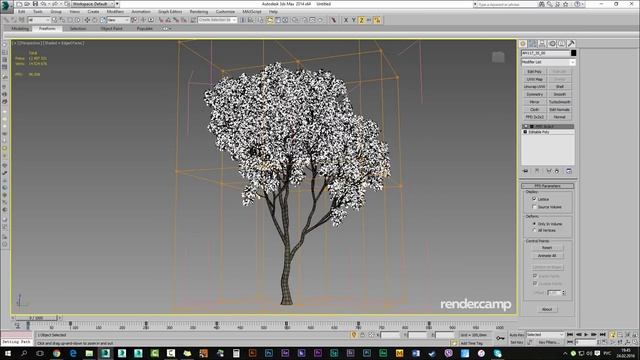This screenshot has height=360, width=640.
Task: Click Previous Frame button
Action: [578, 335]
